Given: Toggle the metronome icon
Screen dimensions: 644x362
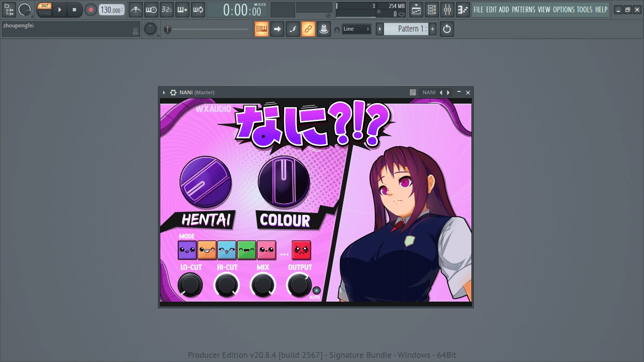Looking at the screenshot, I should pyautogui.click(x=136, y=9).
